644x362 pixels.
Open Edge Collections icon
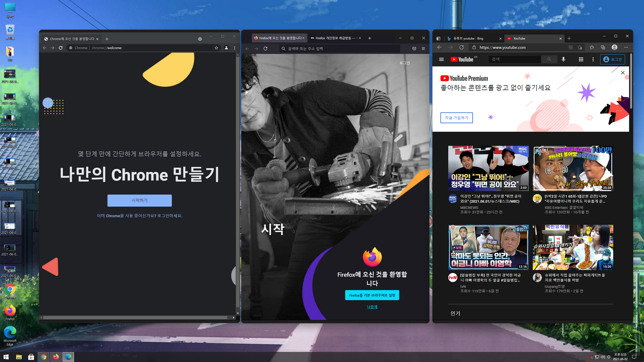(603, 47)
